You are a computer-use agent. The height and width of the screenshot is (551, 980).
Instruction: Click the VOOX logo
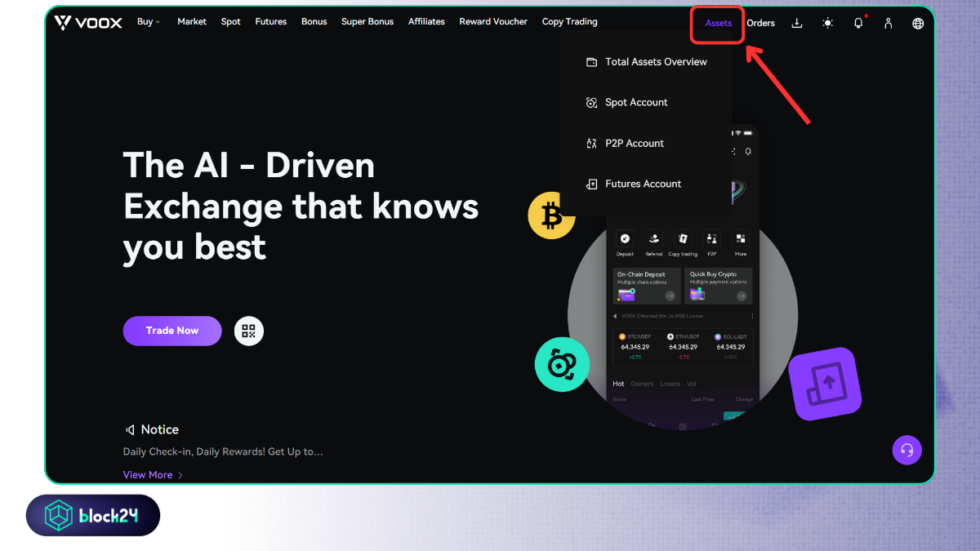88,22
